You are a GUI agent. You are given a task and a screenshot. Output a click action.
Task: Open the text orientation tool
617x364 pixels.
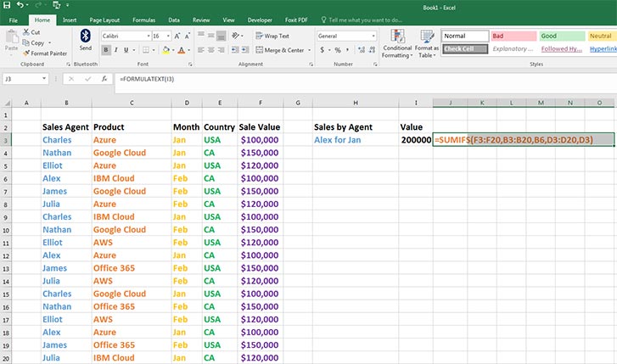click(x=236, y=36)
